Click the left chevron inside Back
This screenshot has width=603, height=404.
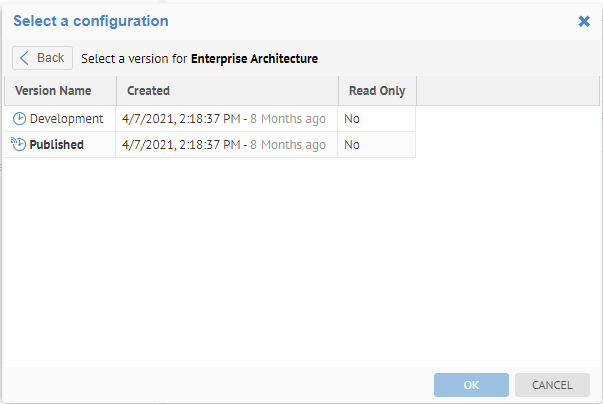[25, 58]
